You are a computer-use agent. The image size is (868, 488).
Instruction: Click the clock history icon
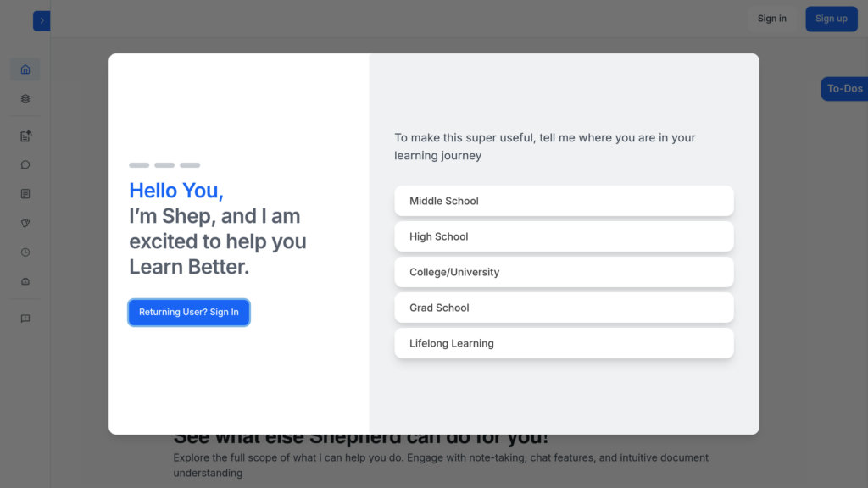[x=25, y=252]
